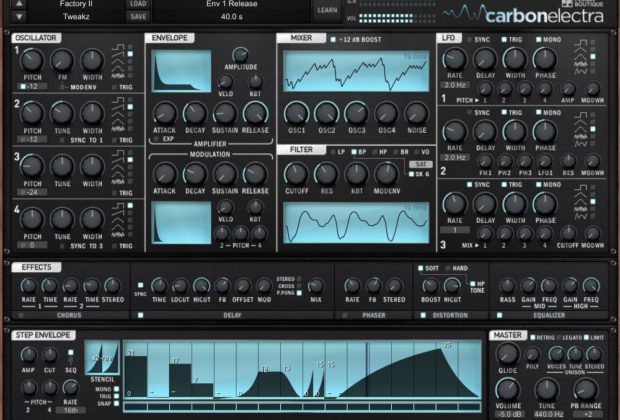Open the Factory II bank name
This screenshot has width=620, height=420.
point(76,4)
